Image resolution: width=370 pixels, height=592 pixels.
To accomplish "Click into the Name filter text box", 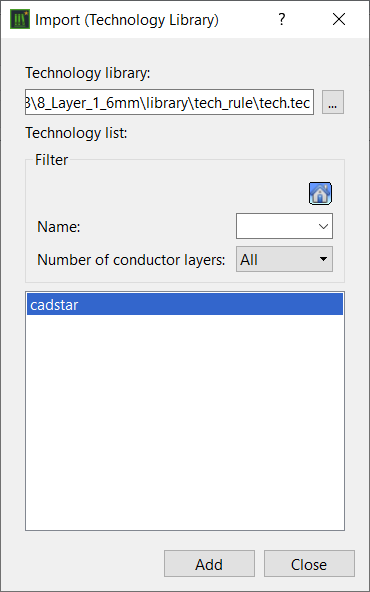I will click(277, 226).
